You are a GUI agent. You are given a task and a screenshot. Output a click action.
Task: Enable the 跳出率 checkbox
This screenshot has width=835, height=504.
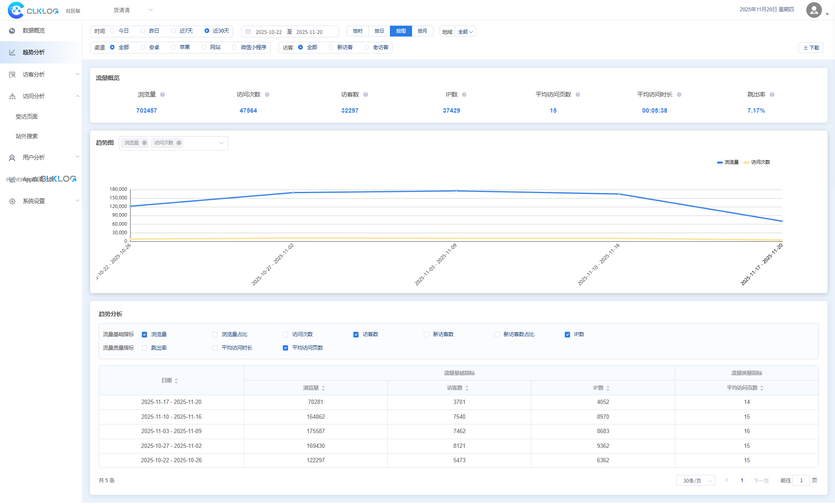[144, 348]
